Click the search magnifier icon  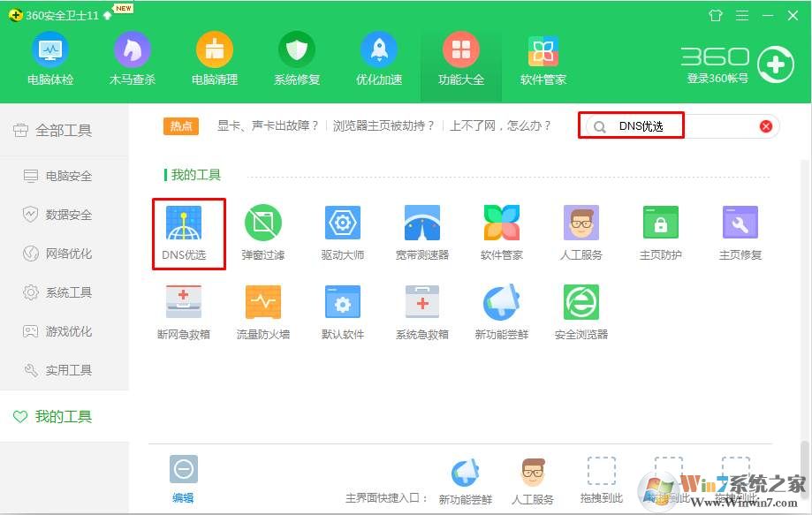(x=600, y=127)
